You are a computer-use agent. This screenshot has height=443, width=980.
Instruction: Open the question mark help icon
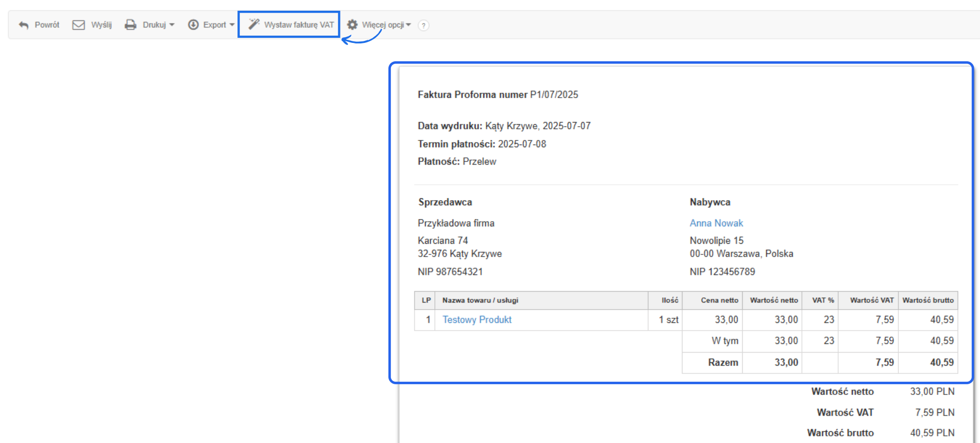(423, 26)
